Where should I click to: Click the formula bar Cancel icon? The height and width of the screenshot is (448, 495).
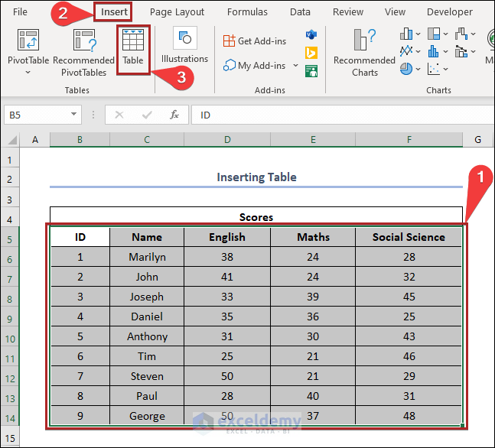click(119, 115)
